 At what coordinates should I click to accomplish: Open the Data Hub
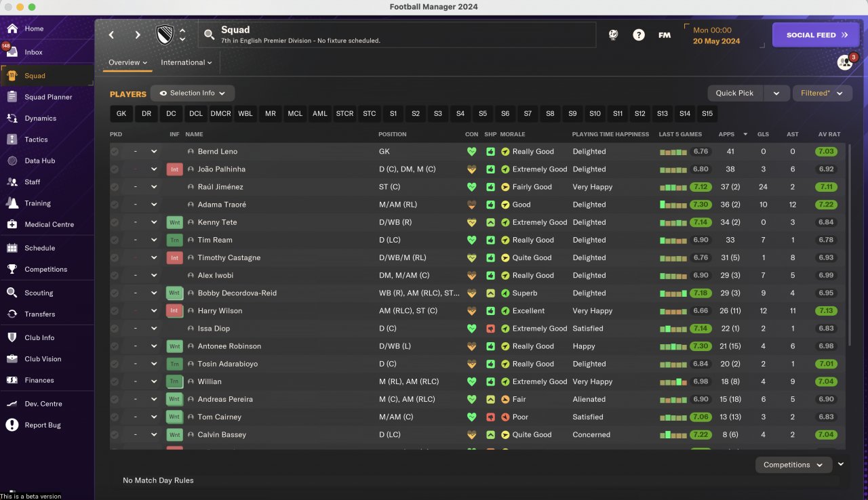point(39,161)
